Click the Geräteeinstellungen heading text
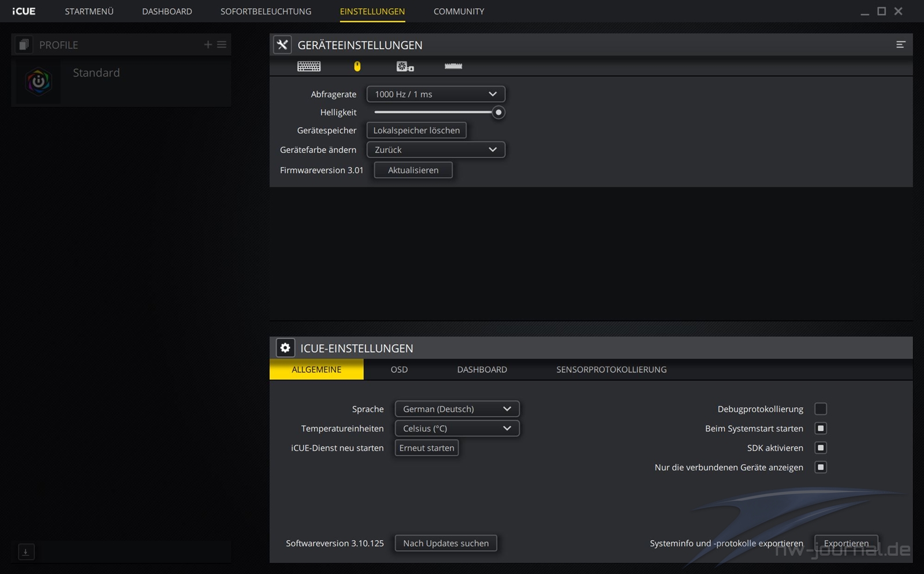Image resolution: width=924 pixels, height=574 pixels. click(x=360, y=45)
